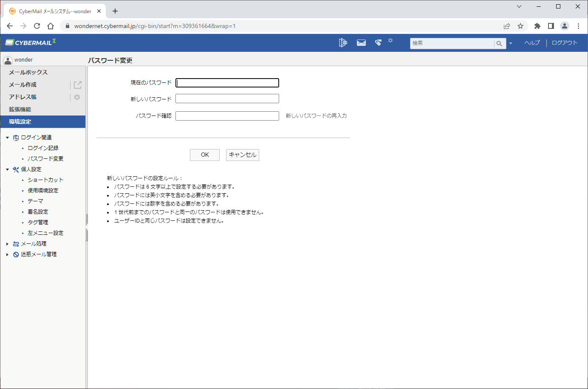This screenshot has width=588, height=389.
Task: Click the share page icon in address bar
Action: click(507, 26)
